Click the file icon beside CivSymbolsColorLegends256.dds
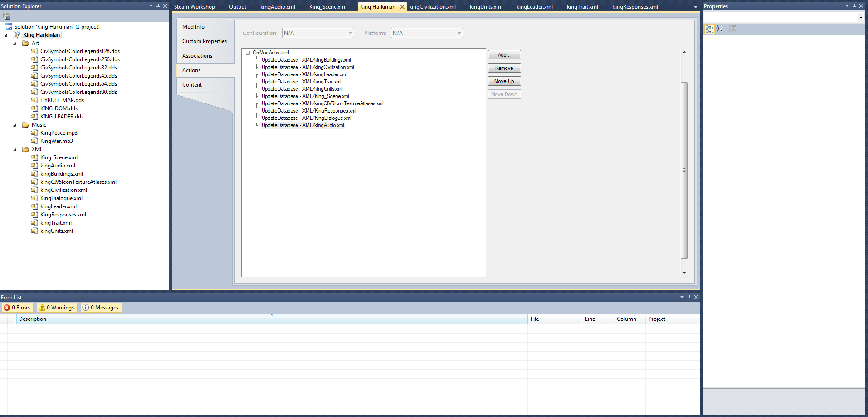 pyautogui.click(x=34, y=59)
